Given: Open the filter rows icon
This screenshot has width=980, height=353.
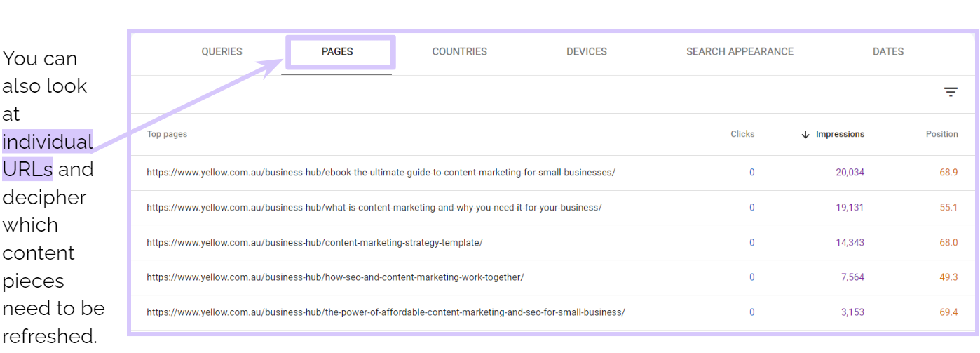Looking at the screenshot, I should pyautogui.click(x=950, y=92).
